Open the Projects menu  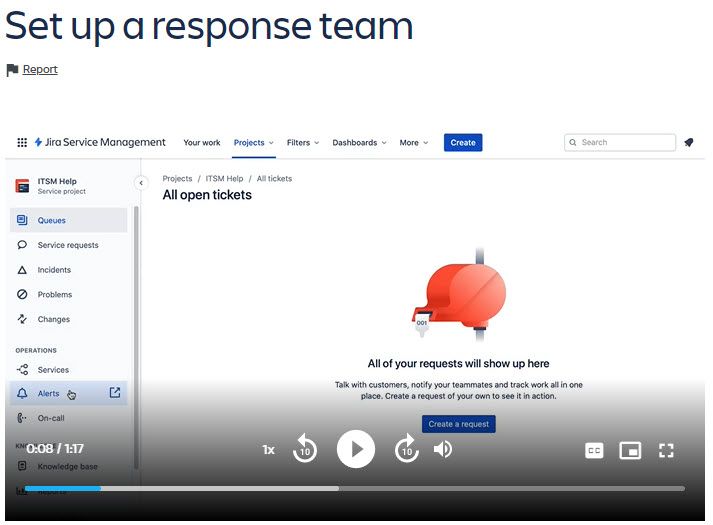click(x=254, y=142)
